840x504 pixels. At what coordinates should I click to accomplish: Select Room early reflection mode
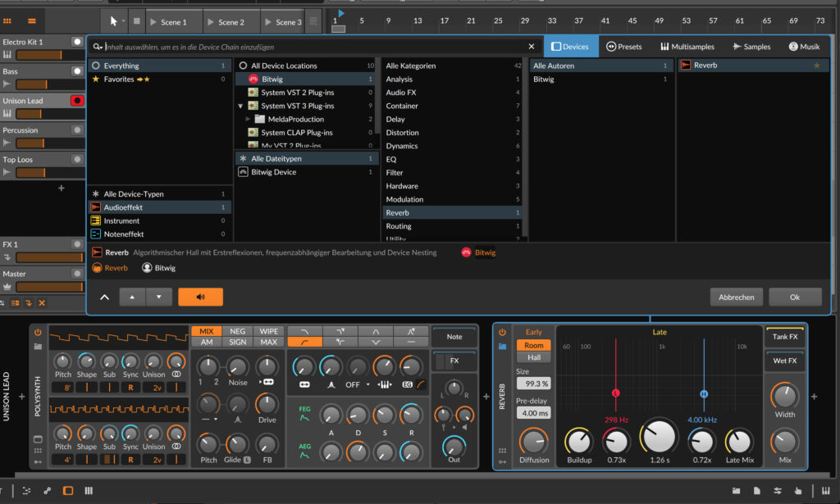533,345
